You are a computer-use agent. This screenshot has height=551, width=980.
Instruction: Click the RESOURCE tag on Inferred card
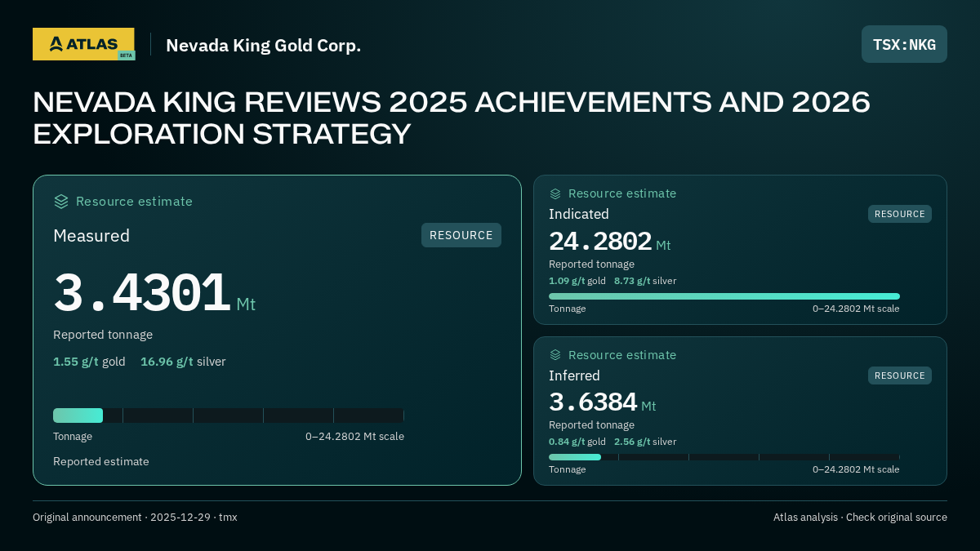click(x=900, y=375)
